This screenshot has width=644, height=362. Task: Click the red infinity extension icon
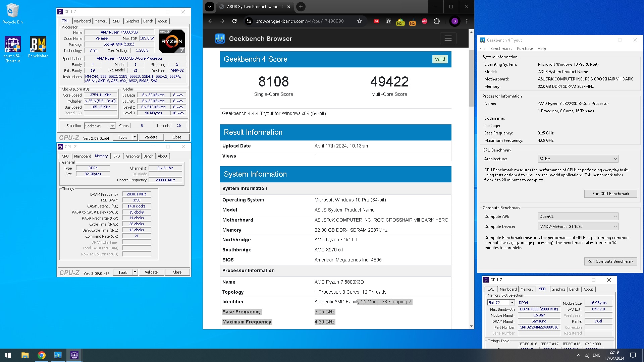[x=376, y=21]
